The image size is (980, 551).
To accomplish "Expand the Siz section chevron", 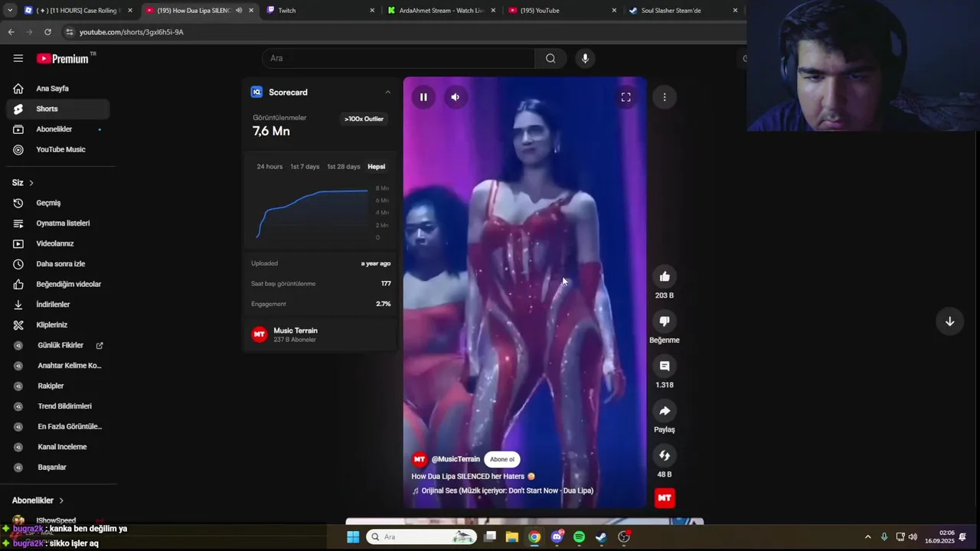I will click(31, 183).
